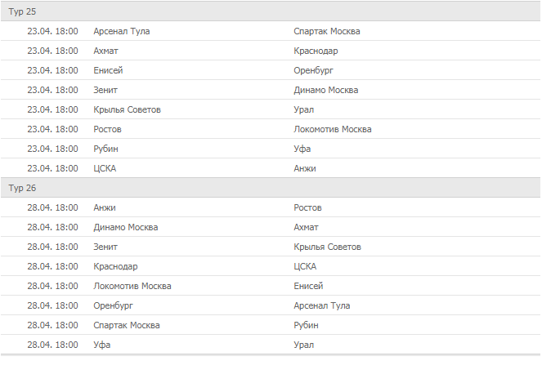
Task: Click home team Енисей in Тур 25
Action: (108, 70)
